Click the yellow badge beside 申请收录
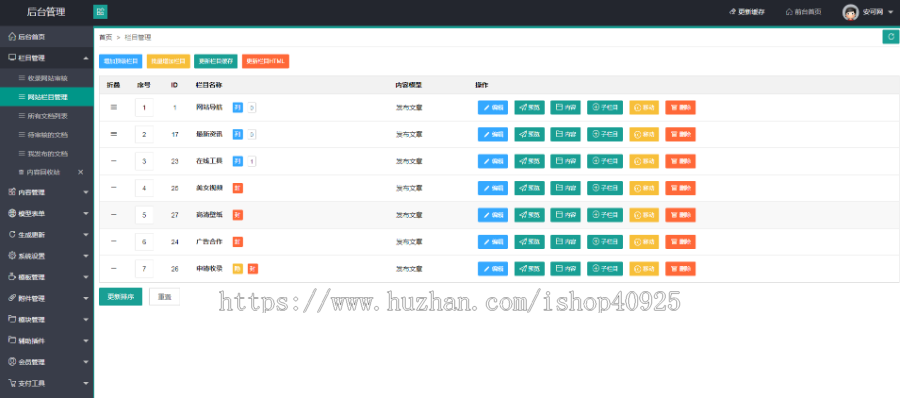 tap(238, 269)
